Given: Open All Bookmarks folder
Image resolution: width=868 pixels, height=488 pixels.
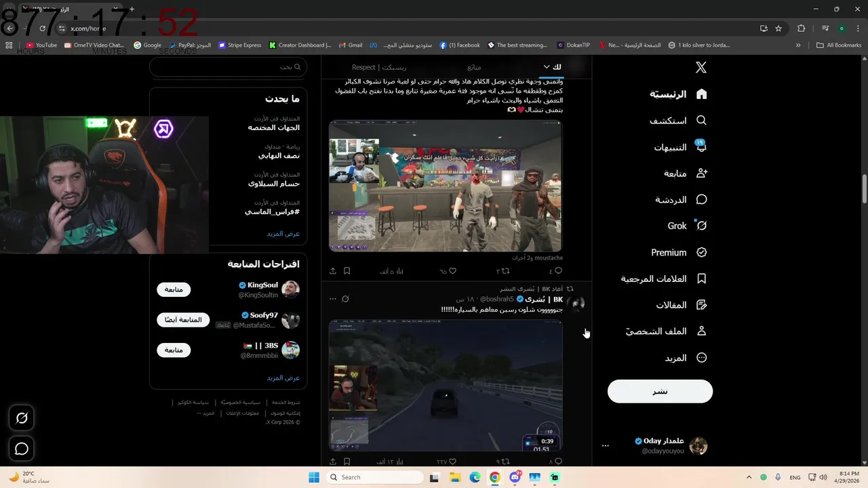Looking at the screenshot, I should (839, 45).
